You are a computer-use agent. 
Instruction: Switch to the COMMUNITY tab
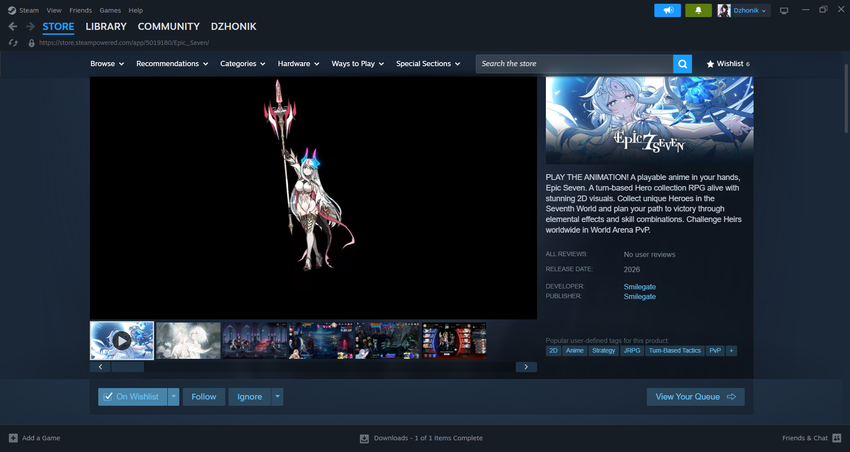pyautogui.click(x=169, y=27)
